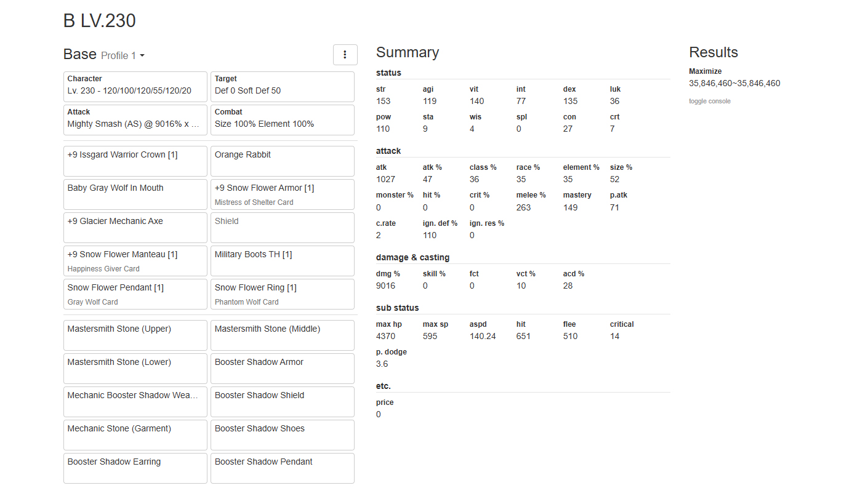This screenshot has width=868, height=488.
Task: Select the Snow Flower Ring accessory slot
Action: (282, 294)
